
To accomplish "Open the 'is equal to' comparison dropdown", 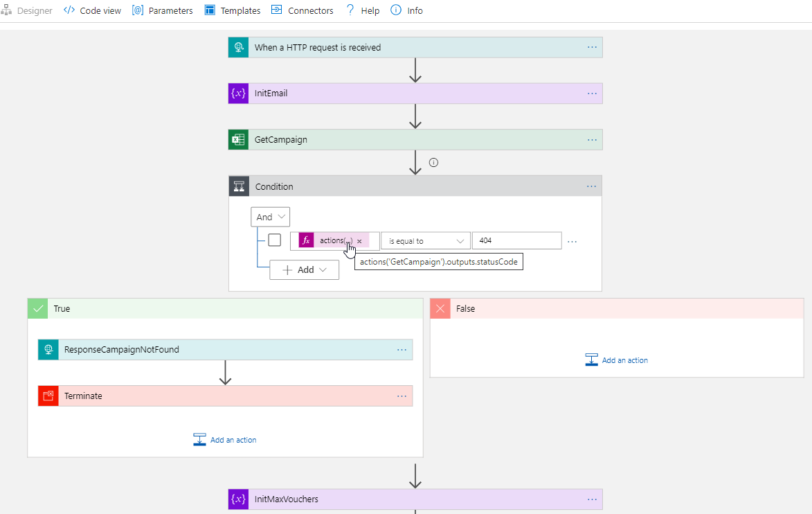I will pyautogui.click(x=425, y=240).
